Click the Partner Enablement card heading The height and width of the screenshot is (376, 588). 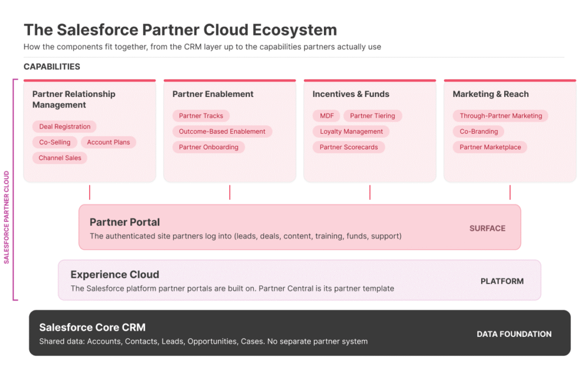pyautogui.click(x=213, y=94)
